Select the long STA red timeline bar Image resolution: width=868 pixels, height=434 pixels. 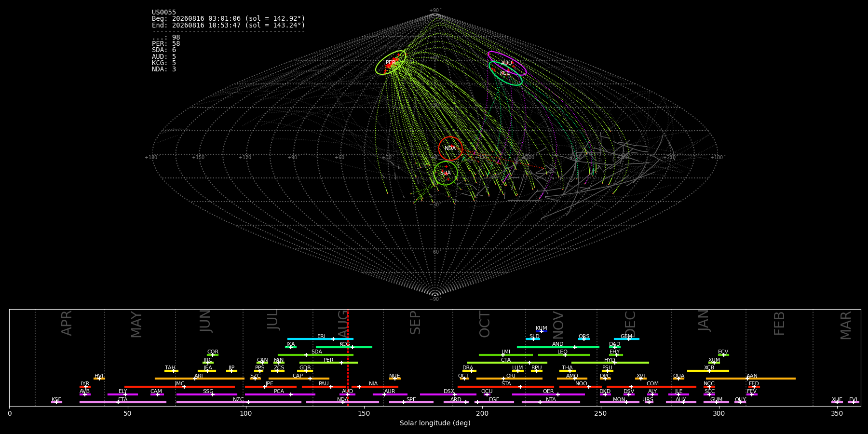506,387
